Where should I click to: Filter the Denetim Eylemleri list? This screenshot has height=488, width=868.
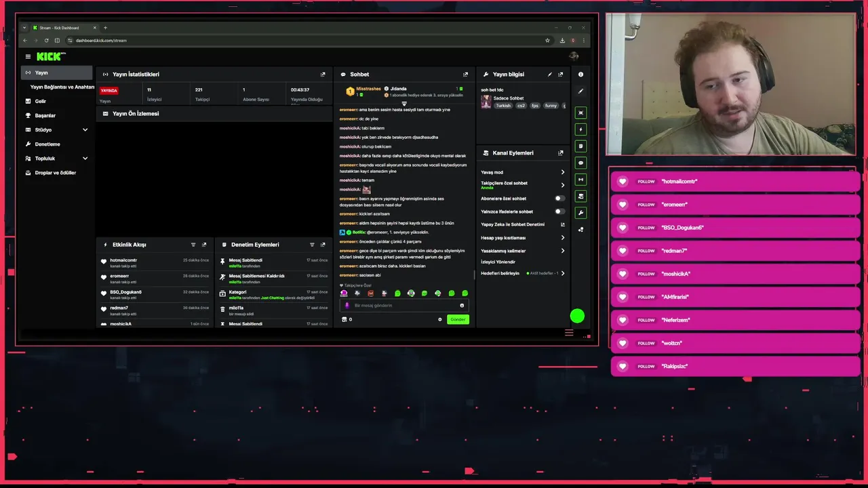[312, 245]
